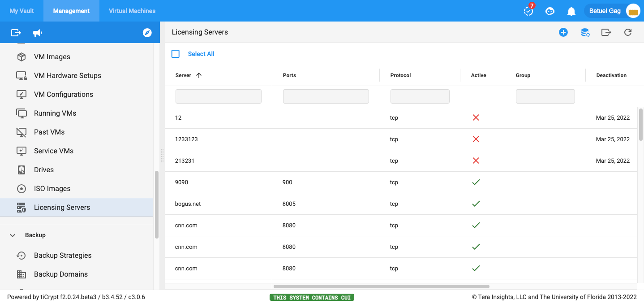
Task: Collapse the Backup section chevron
Action: [13, 235]
